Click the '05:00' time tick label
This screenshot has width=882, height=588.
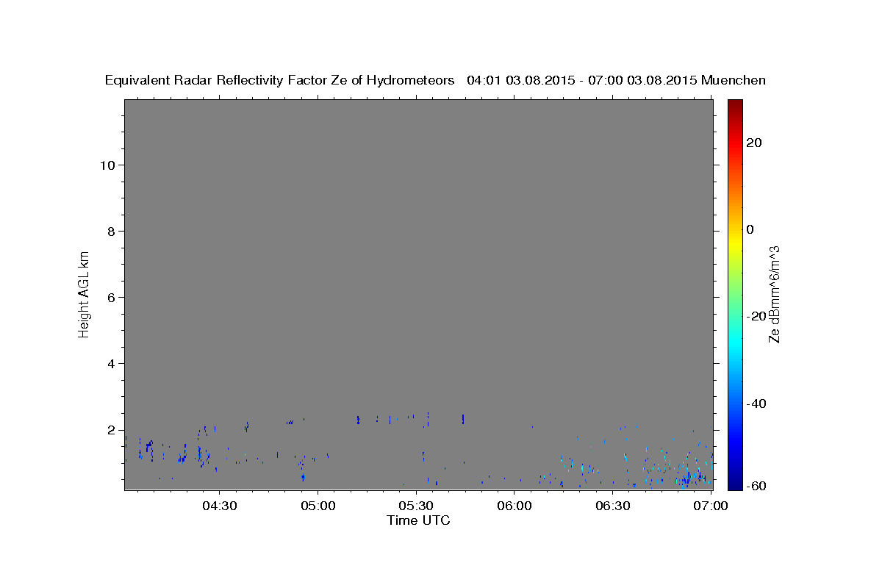(318, 506)
